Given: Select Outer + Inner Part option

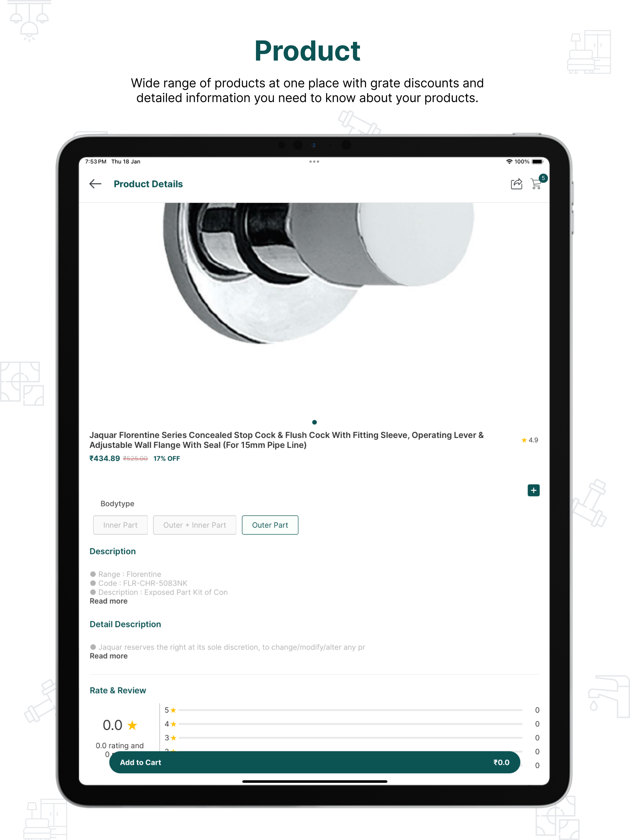Looking at the screenshot, I should (194, 525).
